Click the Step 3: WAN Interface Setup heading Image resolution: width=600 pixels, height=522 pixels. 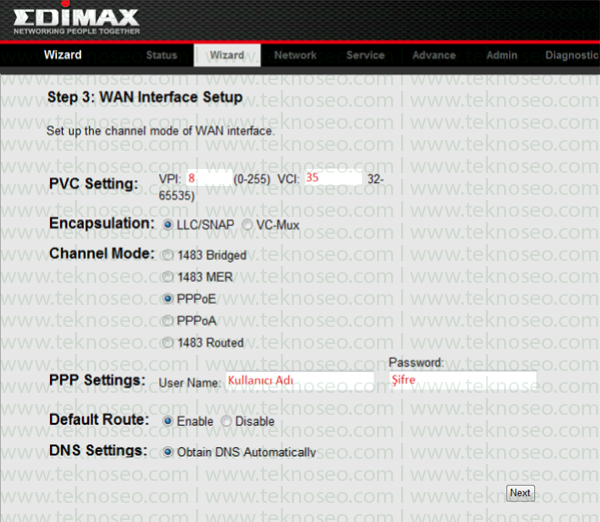tap(145, 97)
